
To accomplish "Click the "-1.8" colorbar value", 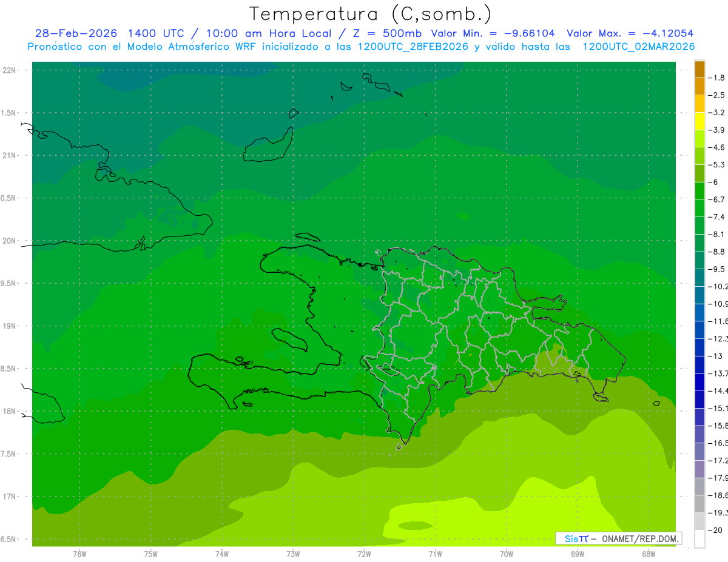I will pos(716,78).
